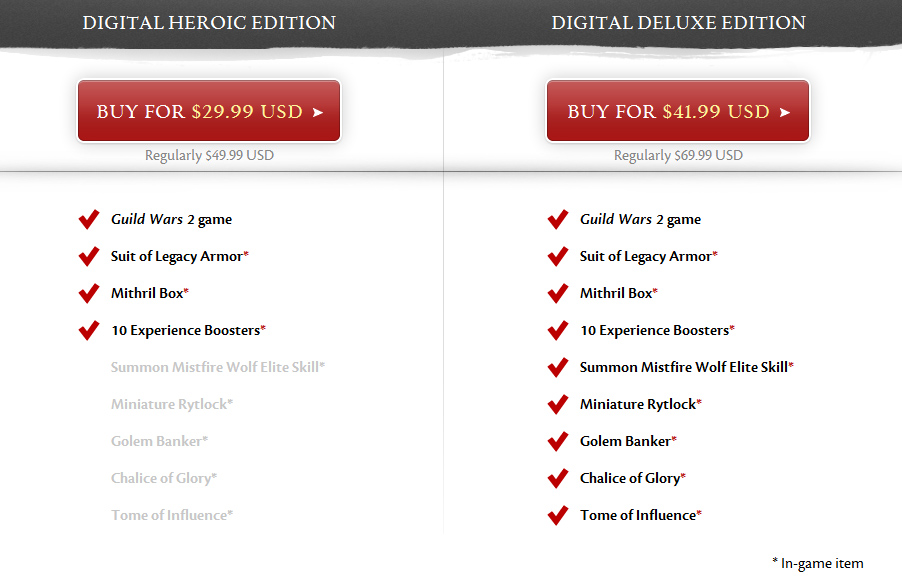Click the Digital Heroic Edition buy button
902x579 pixels.
(x=209, y=111)
